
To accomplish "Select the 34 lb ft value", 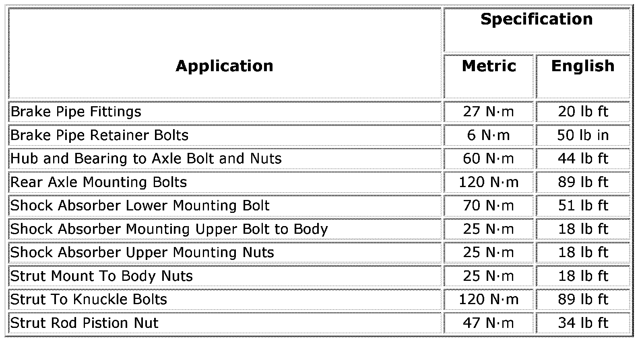I will click(582, 323).
